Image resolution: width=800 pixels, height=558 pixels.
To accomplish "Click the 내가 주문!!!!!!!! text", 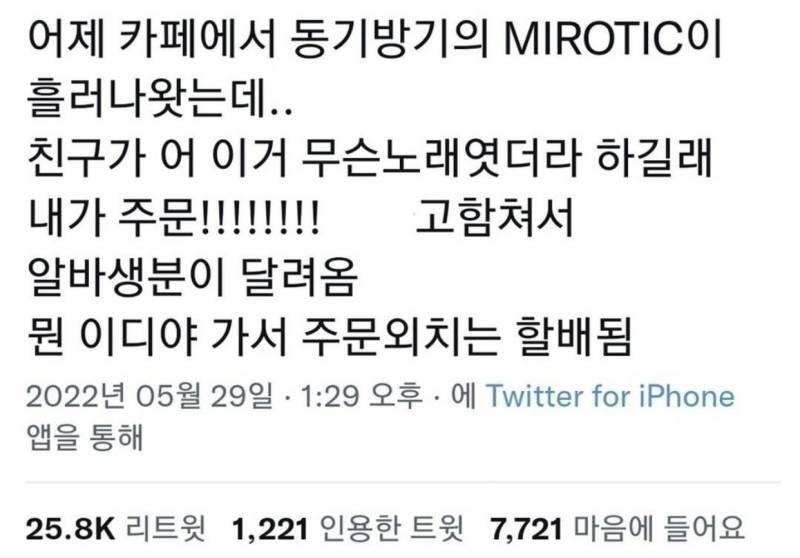I will tap(173, 218).
